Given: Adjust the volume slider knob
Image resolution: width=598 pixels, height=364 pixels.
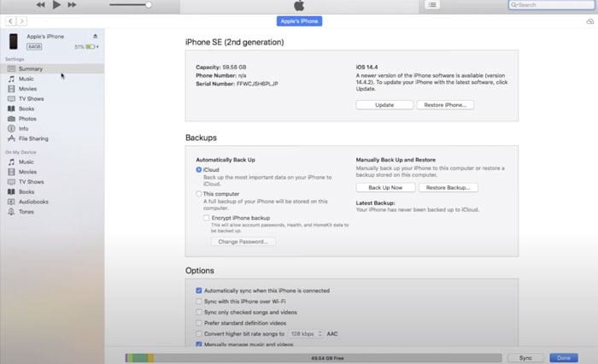Looking at the screenshot, I should 149,5.
